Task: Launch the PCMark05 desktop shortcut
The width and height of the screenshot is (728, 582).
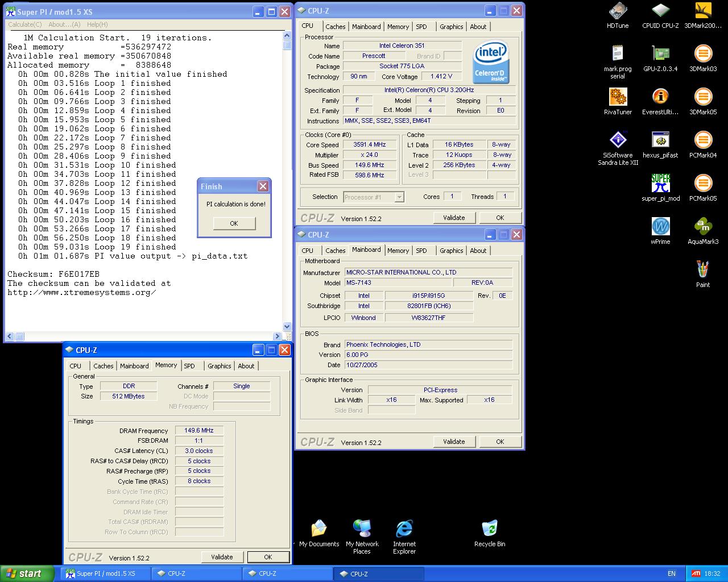Action: 703,188
